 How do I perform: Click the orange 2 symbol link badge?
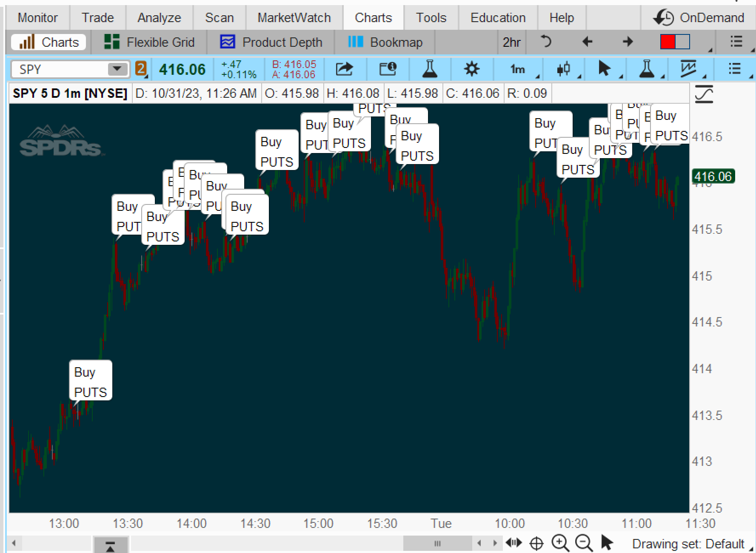click(141, 68)
